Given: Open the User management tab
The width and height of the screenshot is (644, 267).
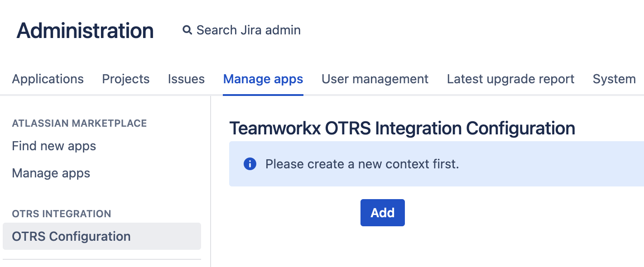Looking at the screenshot, I should point(375,79).
